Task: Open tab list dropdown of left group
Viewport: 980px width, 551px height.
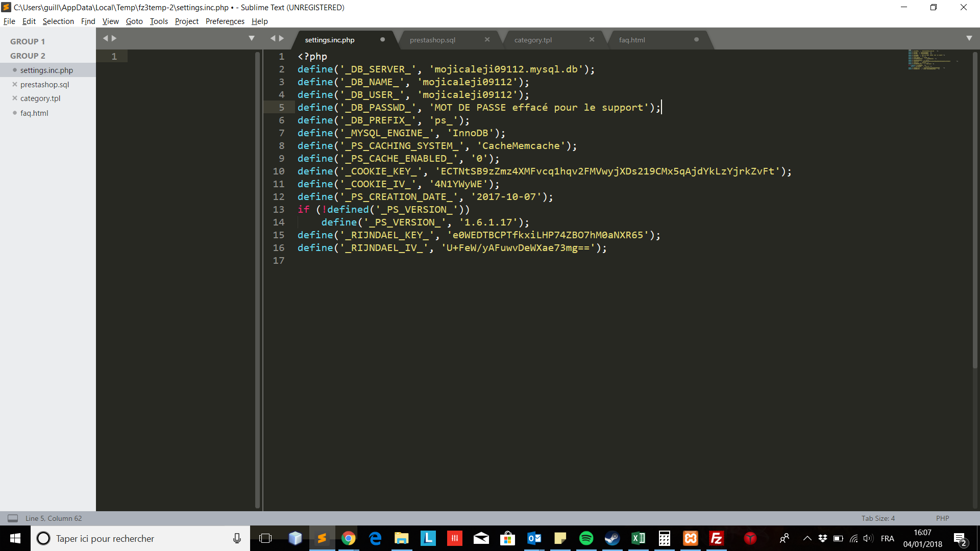Action: click(x=252, y=38)
